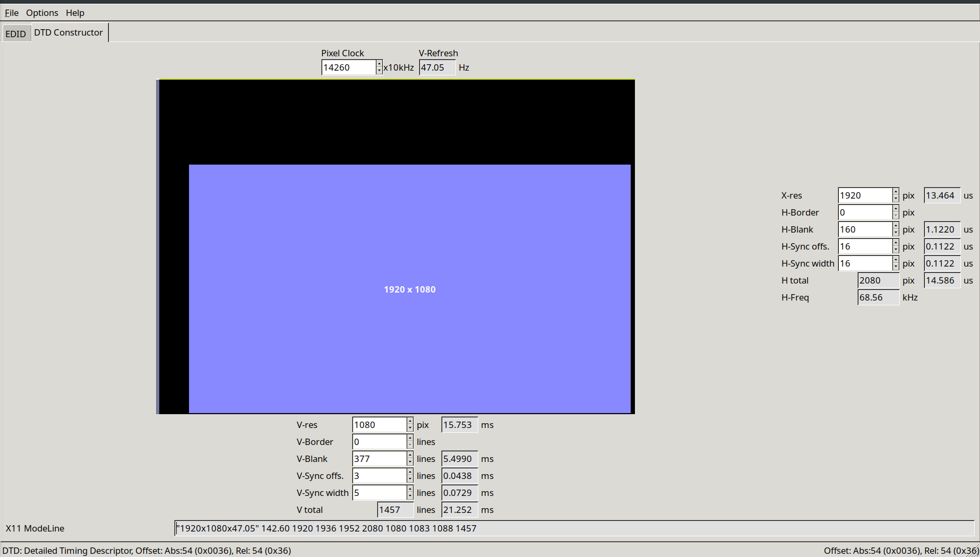Click the H-Sync width input field
The width and height of the screenshot is (980, 557).
[x=865, y=263]
